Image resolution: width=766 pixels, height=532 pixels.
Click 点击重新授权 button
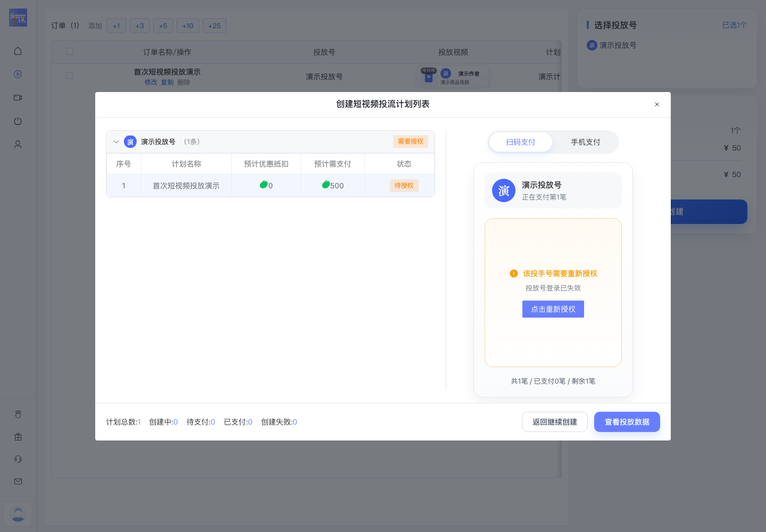[553, 309]
